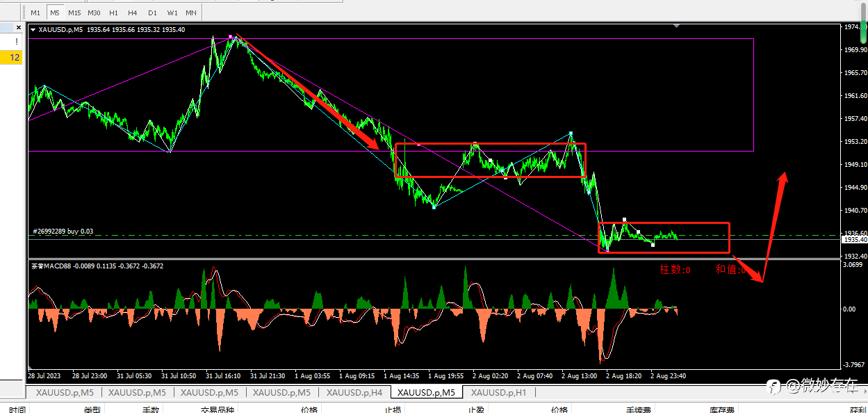
Task: Click the 2 Aug 13:00 time label
Action: pos(579,375)
